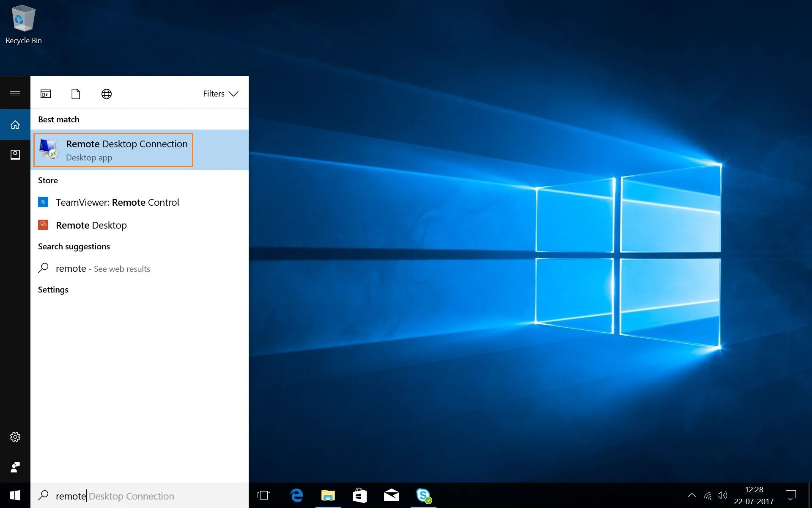812x508 pixels.
Task: Launch Remote Desktop Connection desktop app
Action: pyautogui.click(x=113, y=150)
